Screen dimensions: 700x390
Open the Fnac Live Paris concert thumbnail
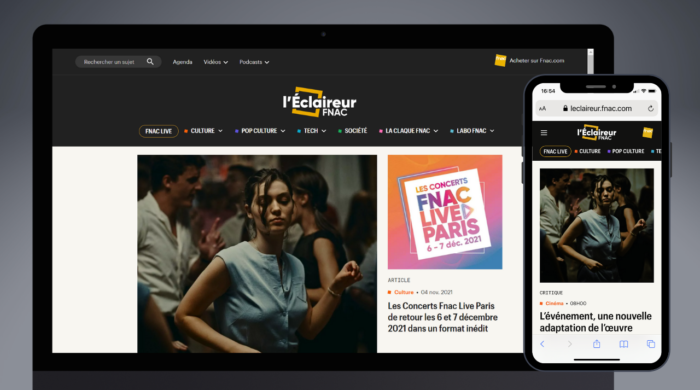[x=445, y=212]
